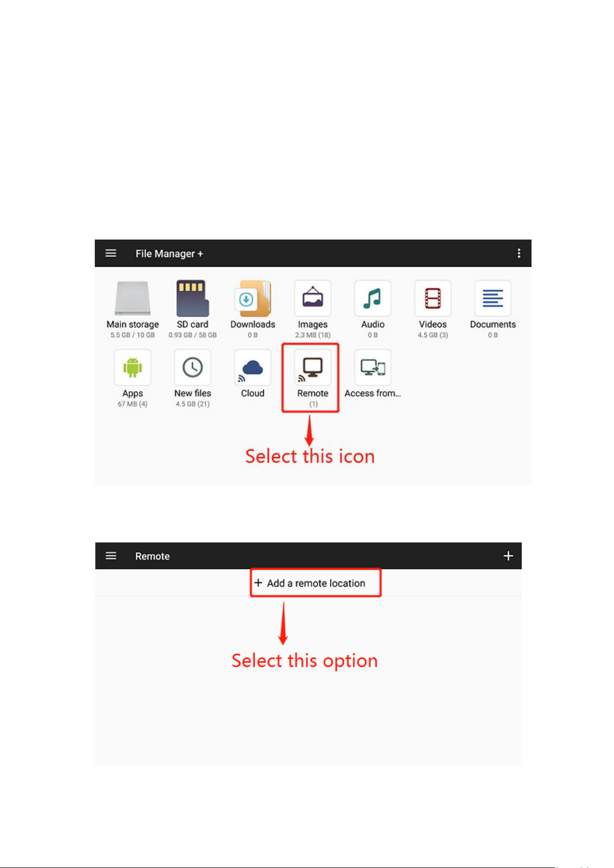Click the plus icon in Remote header
The width and height of the screenshot is (614, 868).
(508, 556)
